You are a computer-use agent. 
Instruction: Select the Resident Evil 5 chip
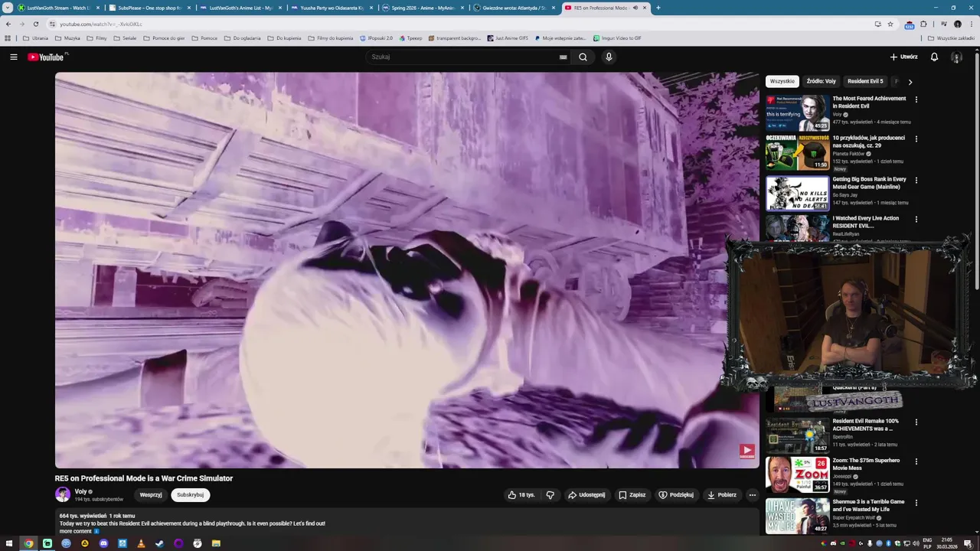(x=865, y=81)
